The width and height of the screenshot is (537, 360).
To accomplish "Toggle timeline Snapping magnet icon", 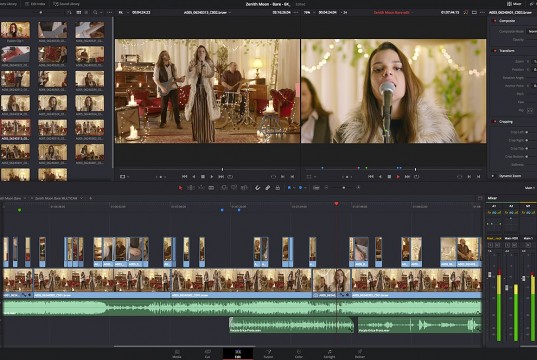I will pyautogui.click(x=258, y=188).
